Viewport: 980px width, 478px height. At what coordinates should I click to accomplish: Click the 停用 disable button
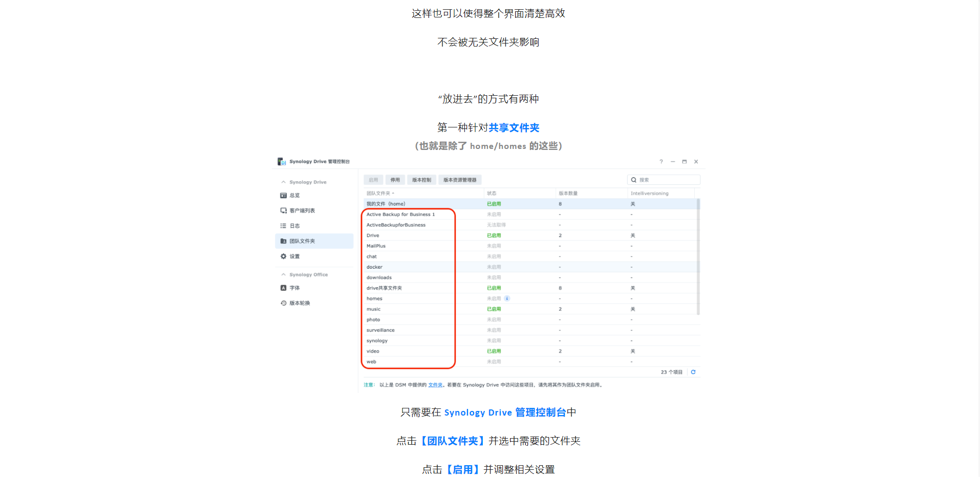point(395,180)
